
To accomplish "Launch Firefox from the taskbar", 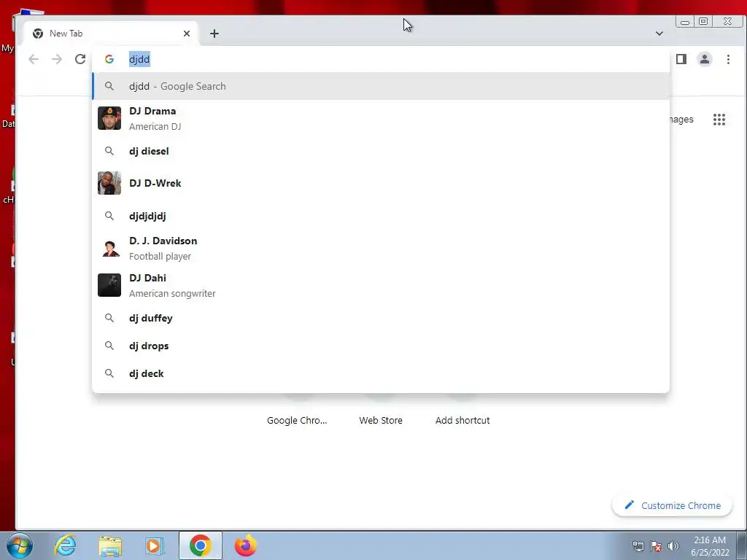I will (x=245, y=545).
